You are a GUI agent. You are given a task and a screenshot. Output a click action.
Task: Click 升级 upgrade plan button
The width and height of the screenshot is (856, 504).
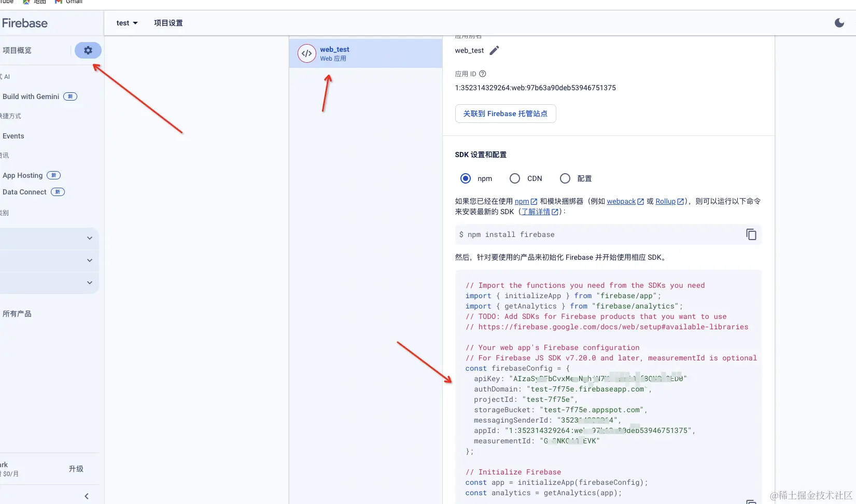(x=76, y=469)
